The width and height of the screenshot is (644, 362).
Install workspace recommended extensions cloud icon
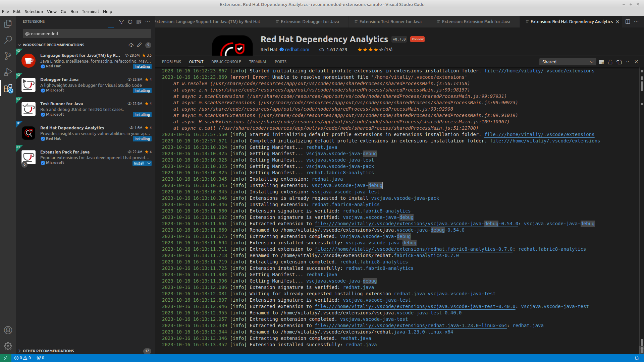coord(131,45)
